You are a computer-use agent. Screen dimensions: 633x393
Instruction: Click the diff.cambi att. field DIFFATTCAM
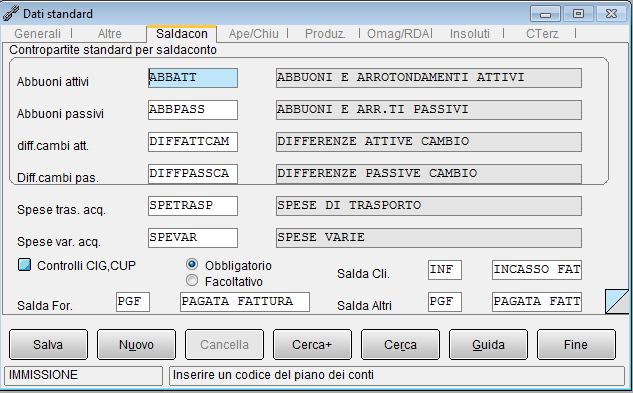(193, 142)
